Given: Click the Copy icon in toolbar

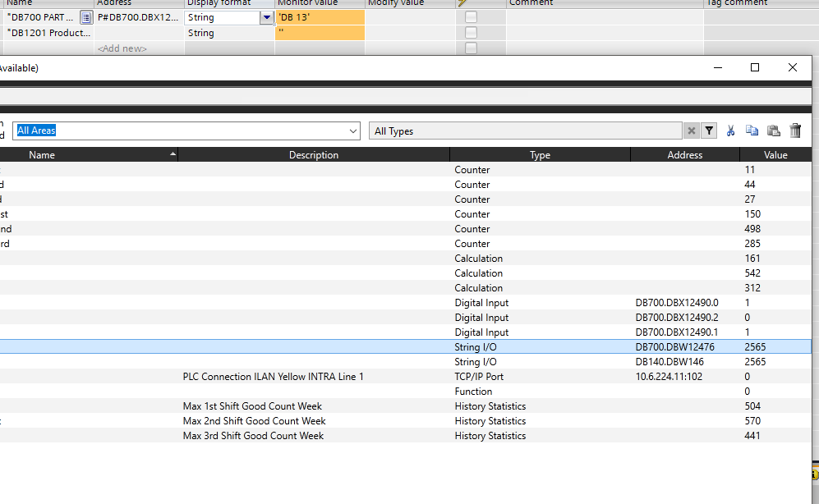Looking at the screenshot, I should (752, 131).
